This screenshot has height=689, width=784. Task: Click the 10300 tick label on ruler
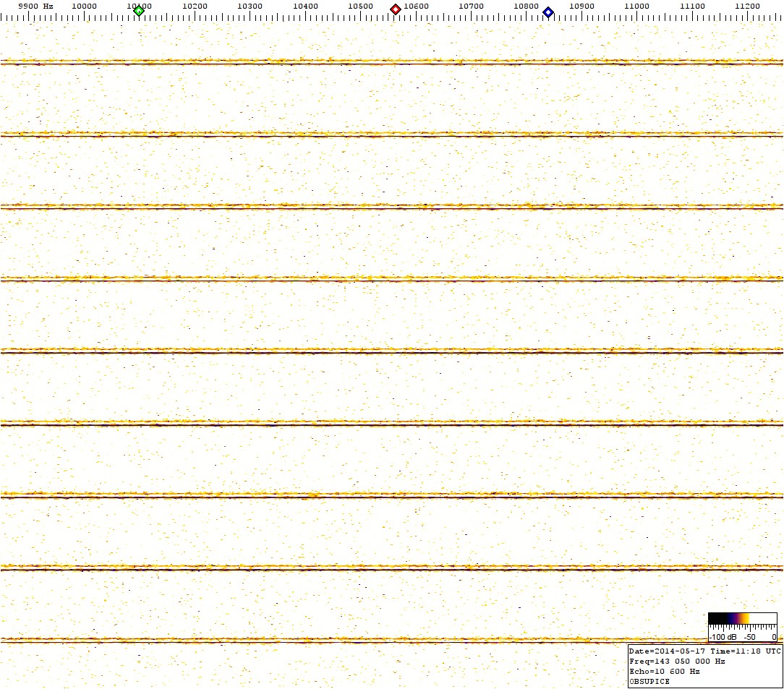click(250, 6)
